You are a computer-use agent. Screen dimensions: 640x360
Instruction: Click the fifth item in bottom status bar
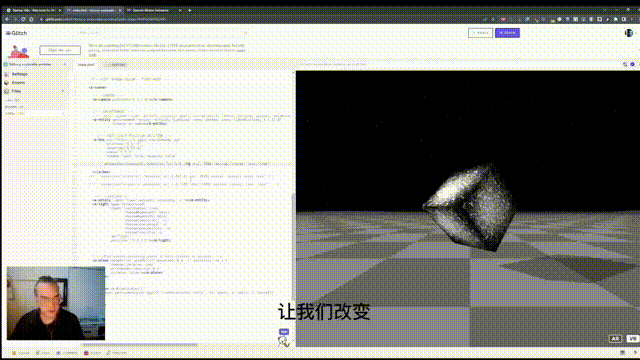116,353
